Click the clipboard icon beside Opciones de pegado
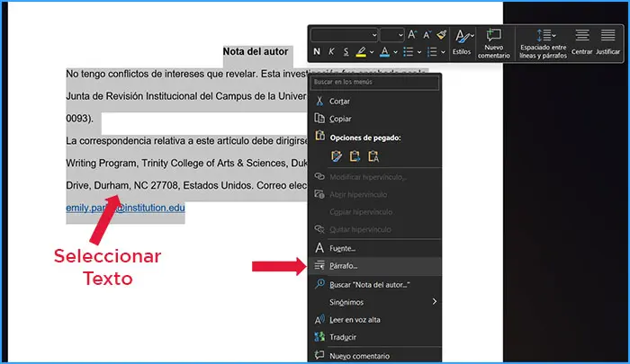The height and width of the screenshot is (364, 630). point(319,136)
